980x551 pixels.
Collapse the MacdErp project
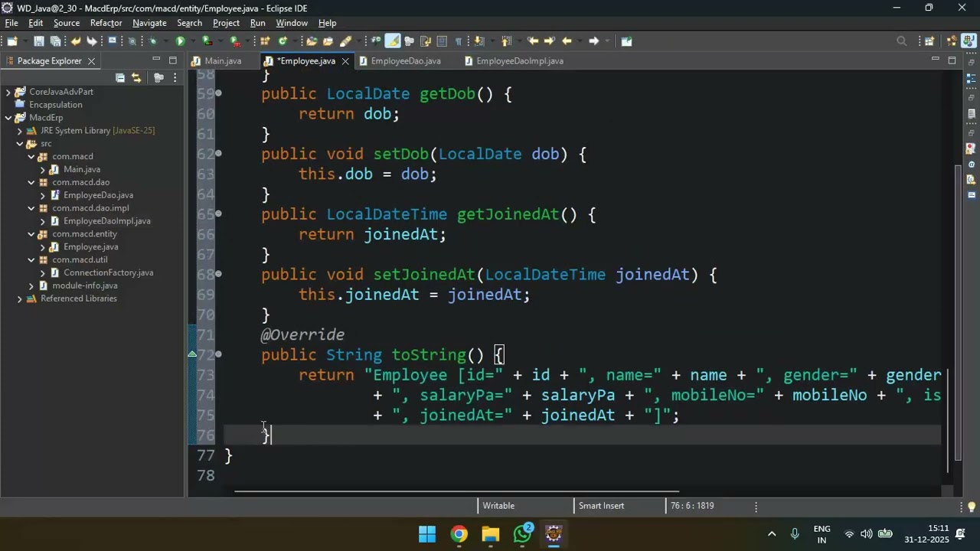pos(8,118)
